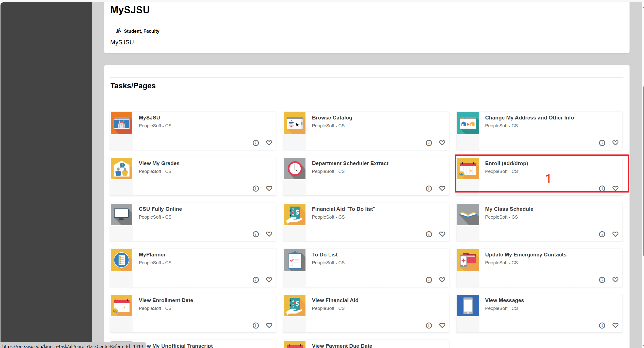Show info for To Do List card
The width and height of the screenshot is (644, 348).
tap(429, 280)
